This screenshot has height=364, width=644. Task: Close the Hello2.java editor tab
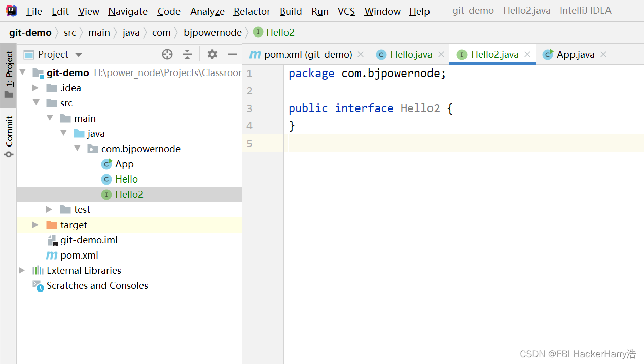[527, 54]
